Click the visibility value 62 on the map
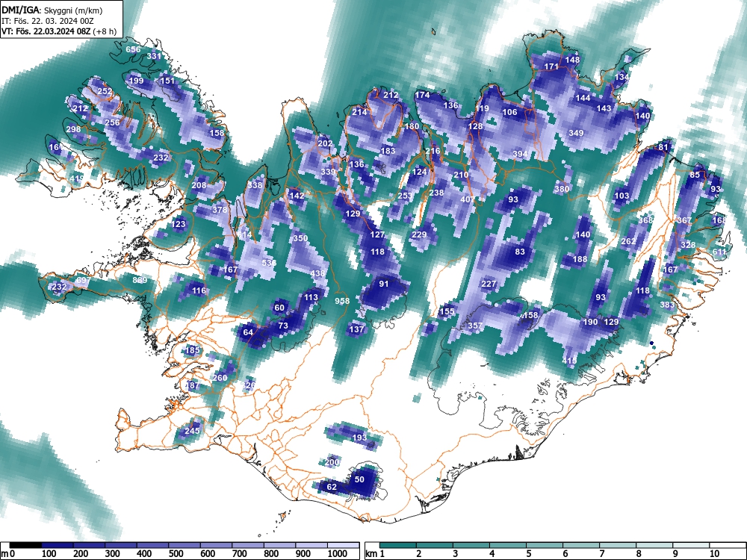 tap(332, 487)
